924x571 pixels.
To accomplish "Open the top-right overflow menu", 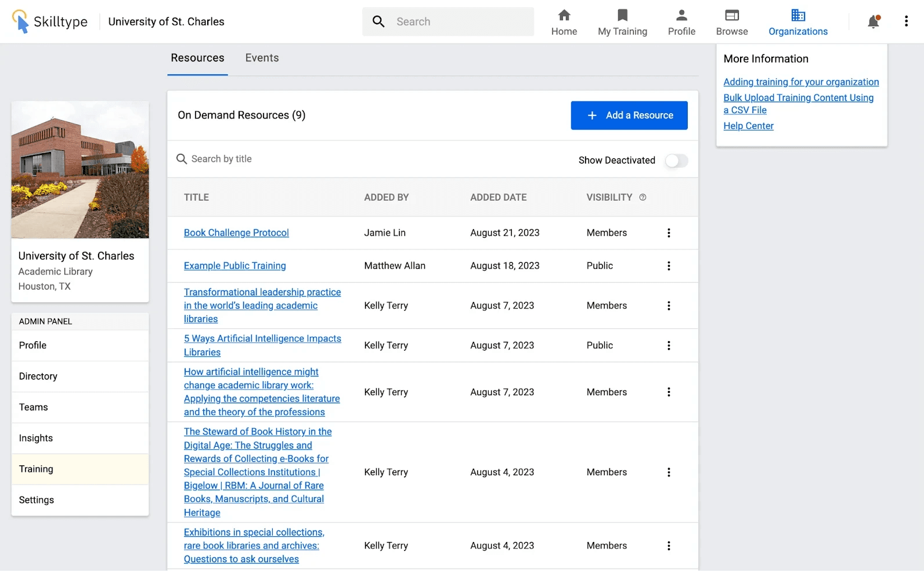I will 906,21.
